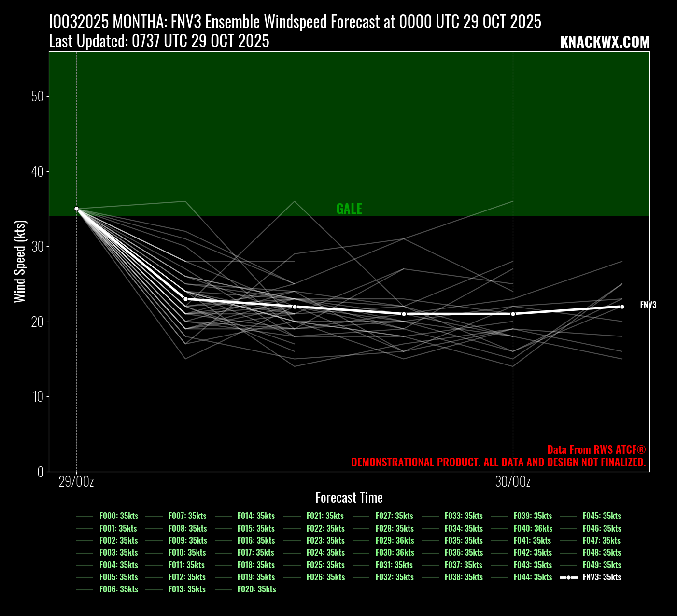Click the FNV3 legend marker icon
677x616 pixels.
569,577
